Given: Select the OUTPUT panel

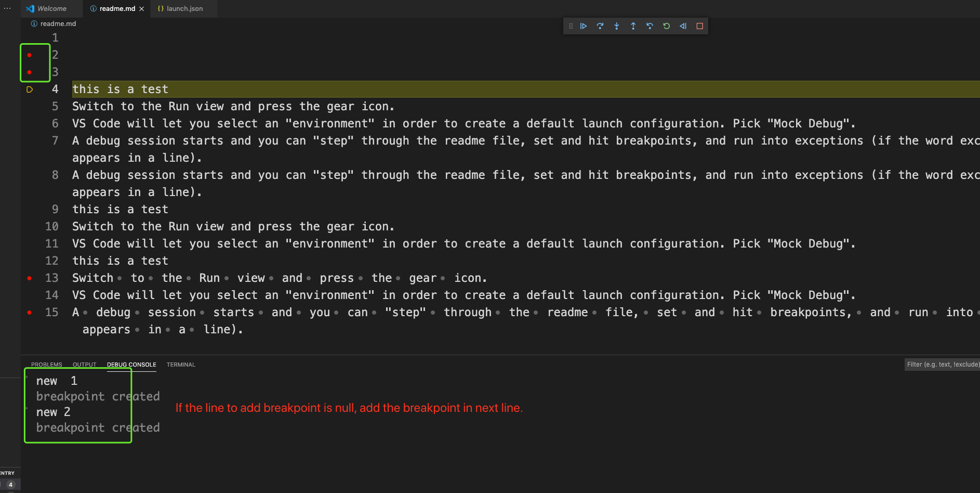Looking at the screenshot, I should (x=84, y=365).
